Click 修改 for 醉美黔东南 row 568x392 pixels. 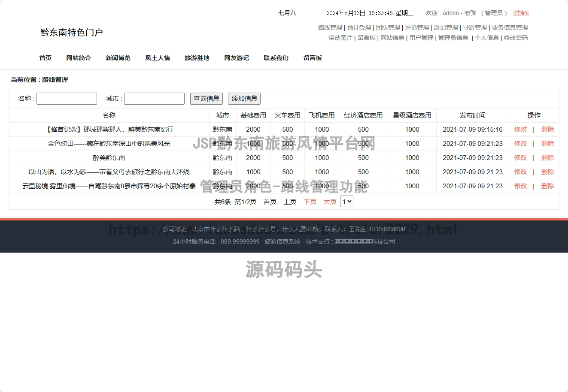pos(520,158)
